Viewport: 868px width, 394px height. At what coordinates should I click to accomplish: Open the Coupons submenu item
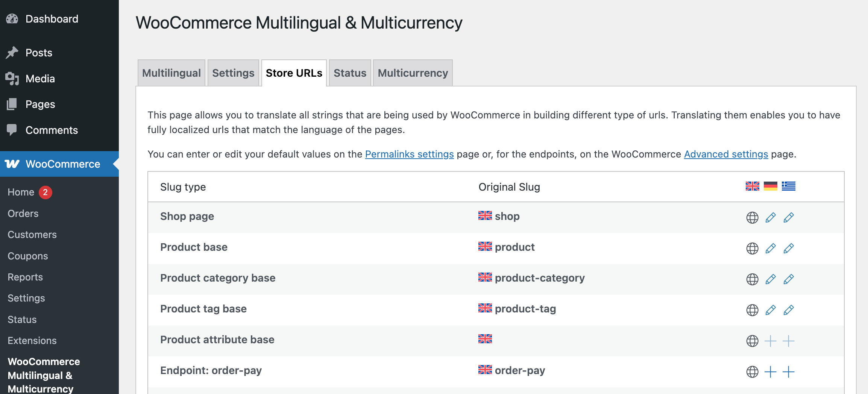[x=28, y=256]
